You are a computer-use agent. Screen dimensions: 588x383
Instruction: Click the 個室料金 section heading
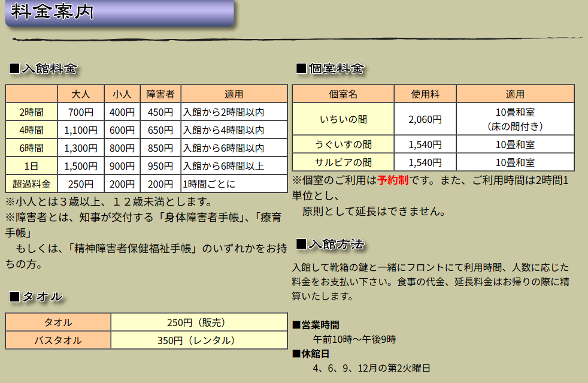click(x=330, y=68)
